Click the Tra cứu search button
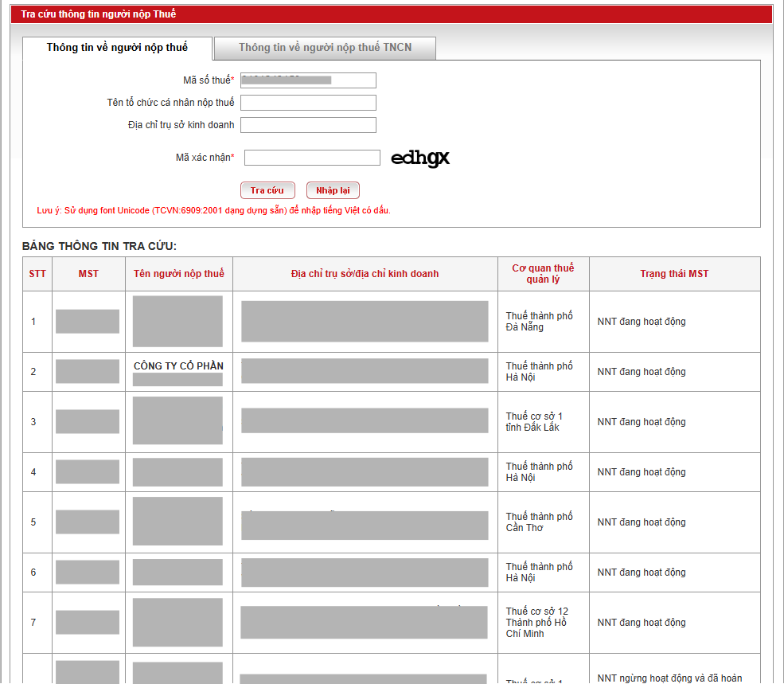 267,190
